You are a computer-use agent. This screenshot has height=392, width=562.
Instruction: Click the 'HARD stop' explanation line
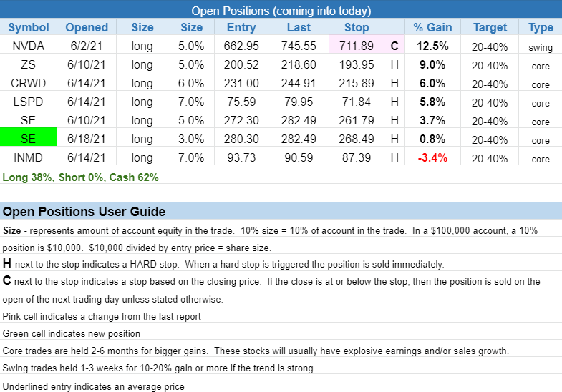click(x=223, y=264)
